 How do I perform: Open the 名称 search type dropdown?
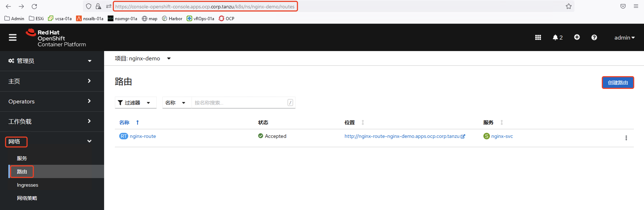(175, 103)
